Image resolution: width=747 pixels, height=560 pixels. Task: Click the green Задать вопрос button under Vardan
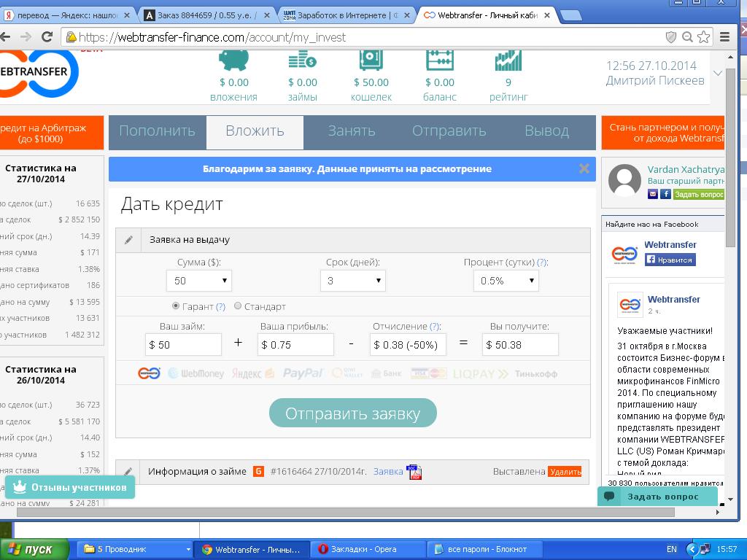[698, 194]
